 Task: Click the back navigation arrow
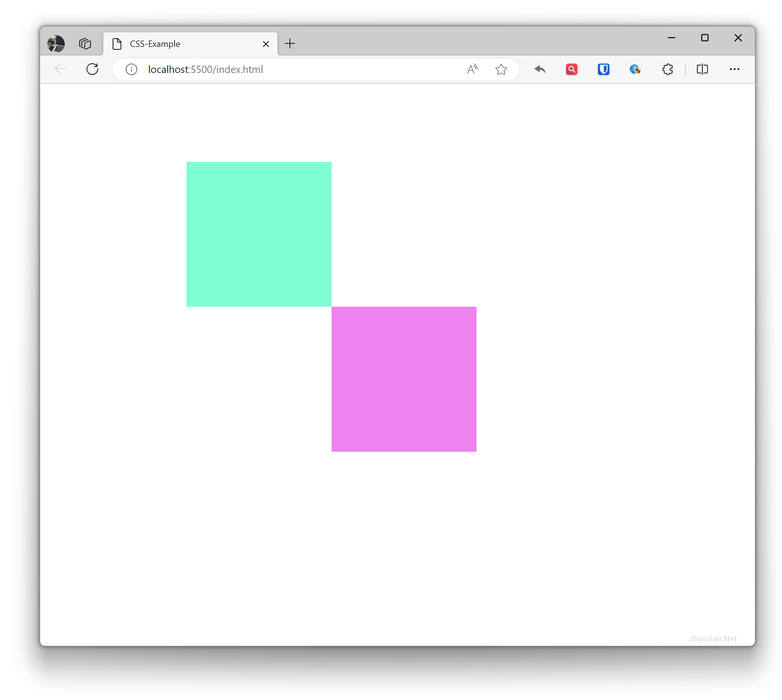tap(60, 69)
